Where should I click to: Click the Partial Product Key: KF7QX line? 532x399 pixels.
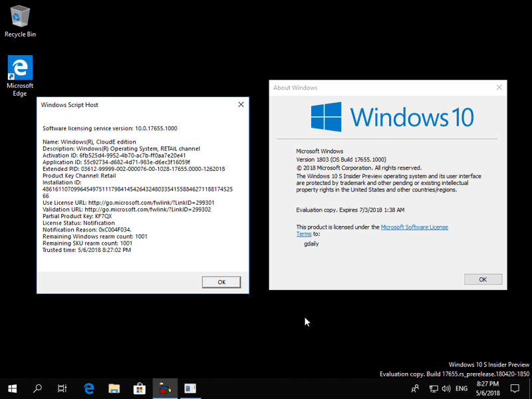coord(77,216)
